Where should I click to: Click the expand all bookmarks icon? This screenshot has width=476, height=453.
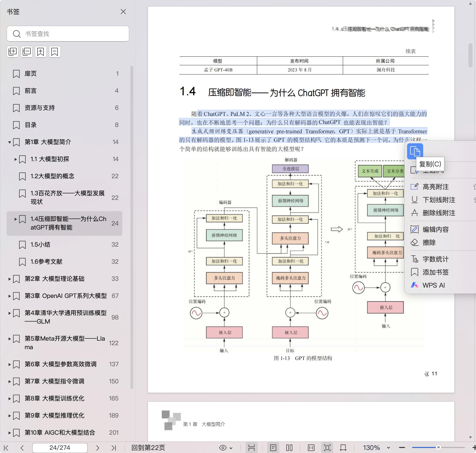pyautogui.click(x=13, y=52)
